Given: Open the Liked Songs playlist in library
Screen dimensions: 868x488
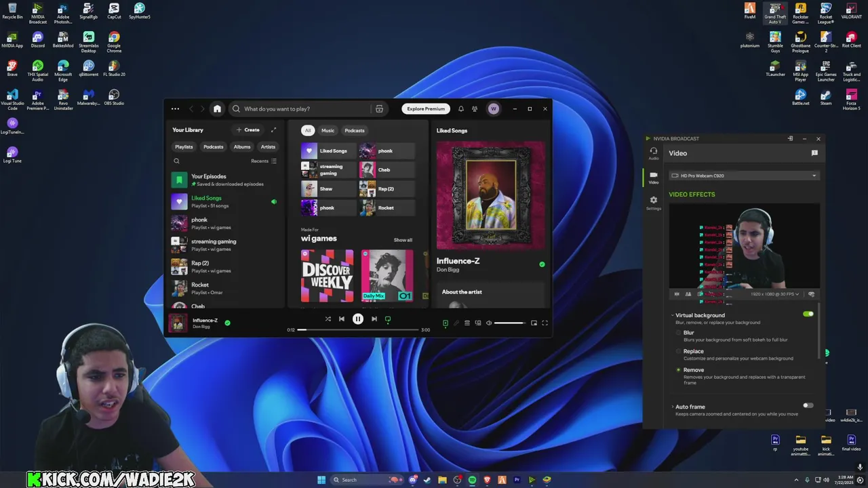Looking at the screenshot, I should 226,201.
